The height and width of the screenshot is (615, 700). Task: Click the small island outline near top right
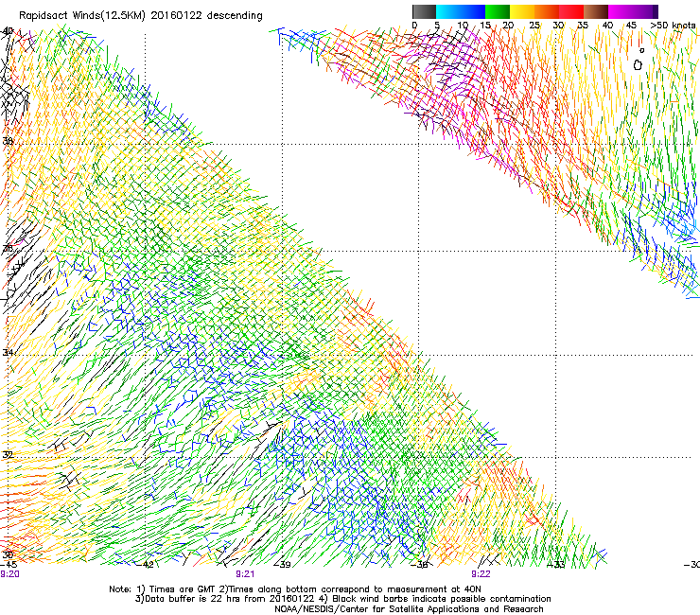pyautogui.click(x=638, y=65)
